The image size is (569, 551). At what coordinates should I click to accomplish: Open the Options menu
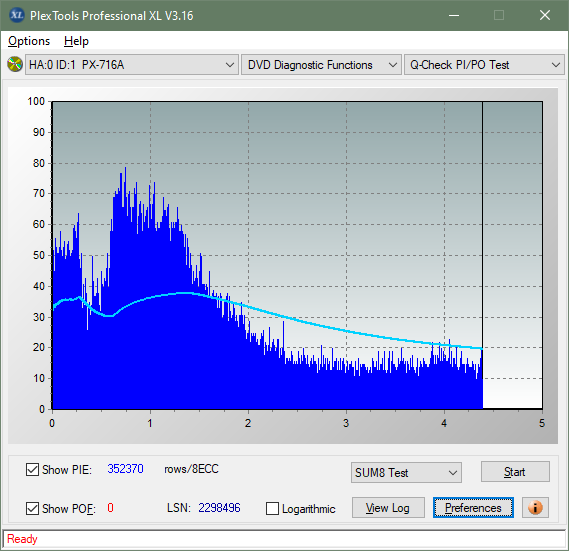[29, 41]
